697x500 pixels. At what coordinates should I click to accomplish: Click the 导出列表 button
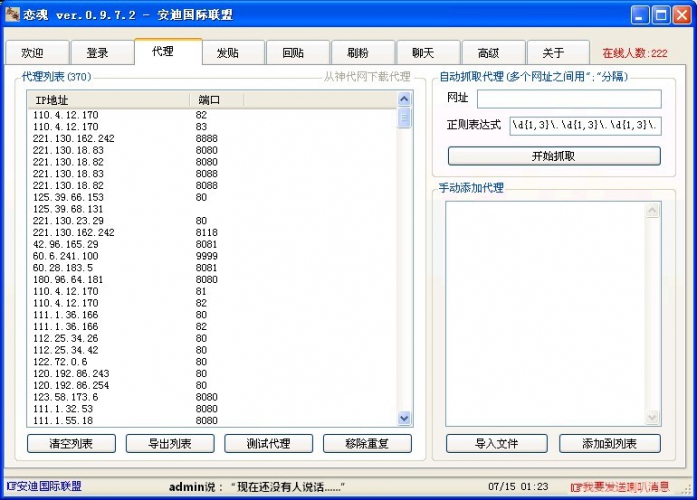[170, 444]
